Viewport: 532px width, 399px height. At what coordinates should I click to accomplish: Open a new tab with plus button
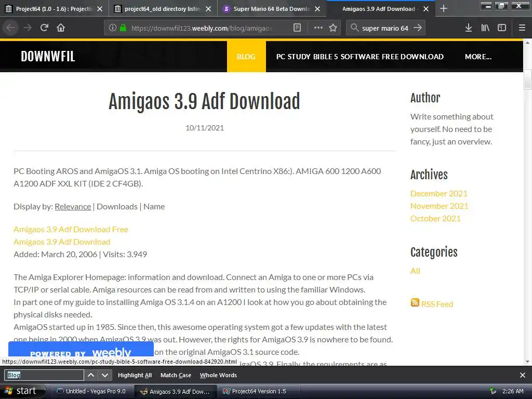[x=443, y=8]
